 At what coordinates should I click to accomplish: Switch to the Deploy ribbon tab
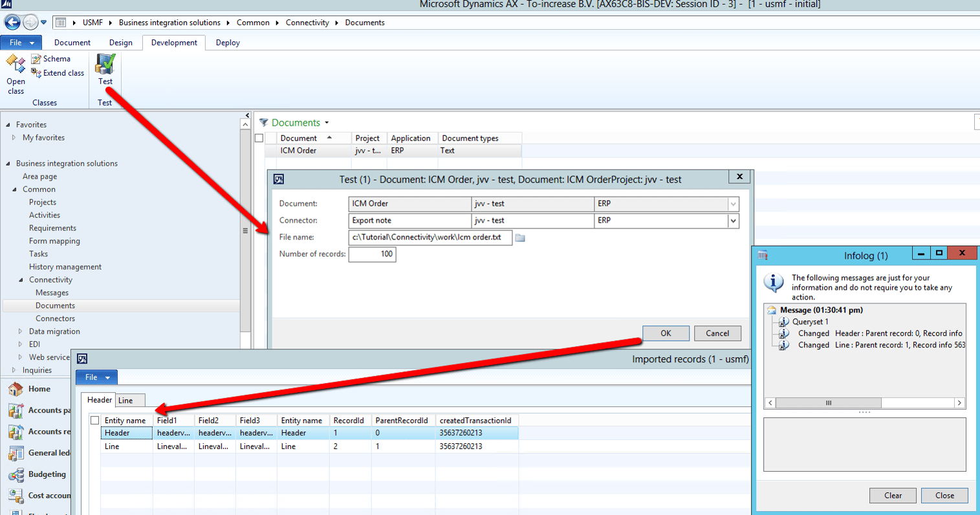coord(228,43)
